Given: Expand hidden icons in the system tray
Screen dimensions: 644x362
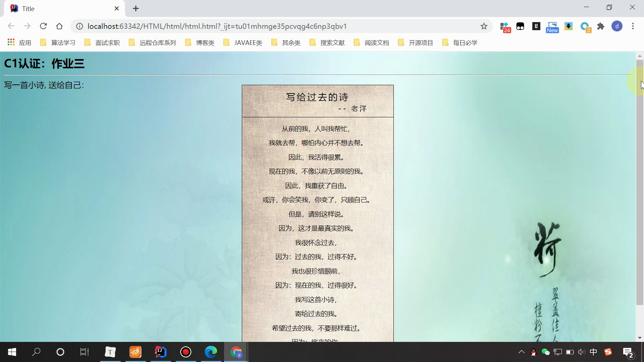Looking at the screenshot, I should click(522, 352).
